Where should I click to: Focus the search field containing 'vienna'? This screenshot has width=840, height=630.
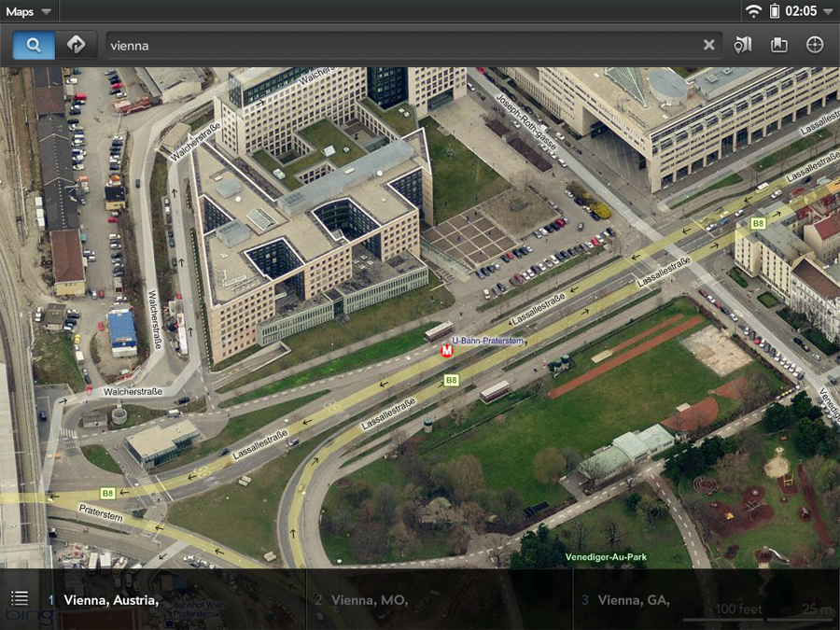pos(413,45)
